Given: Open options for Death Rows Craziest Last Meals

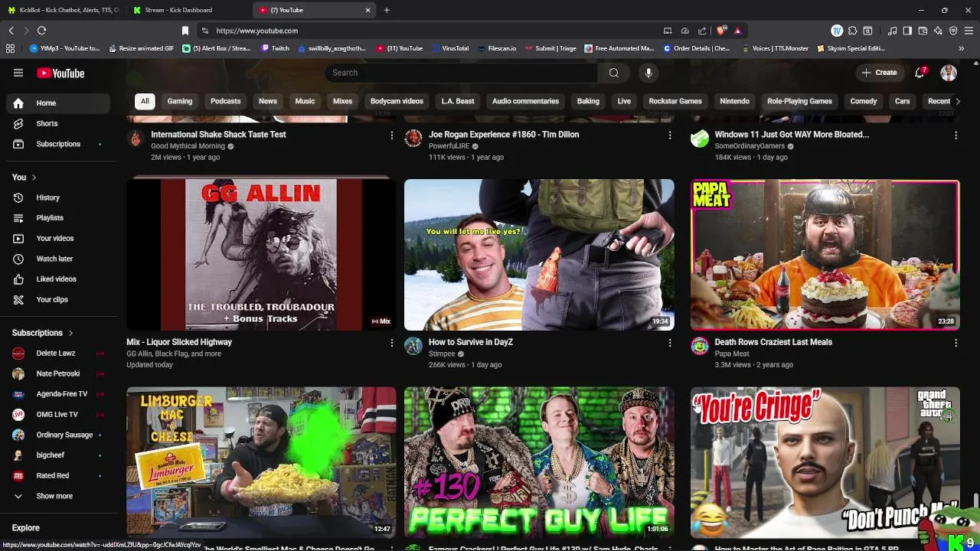Looking at the screenshot, I should tap(955, 343).
